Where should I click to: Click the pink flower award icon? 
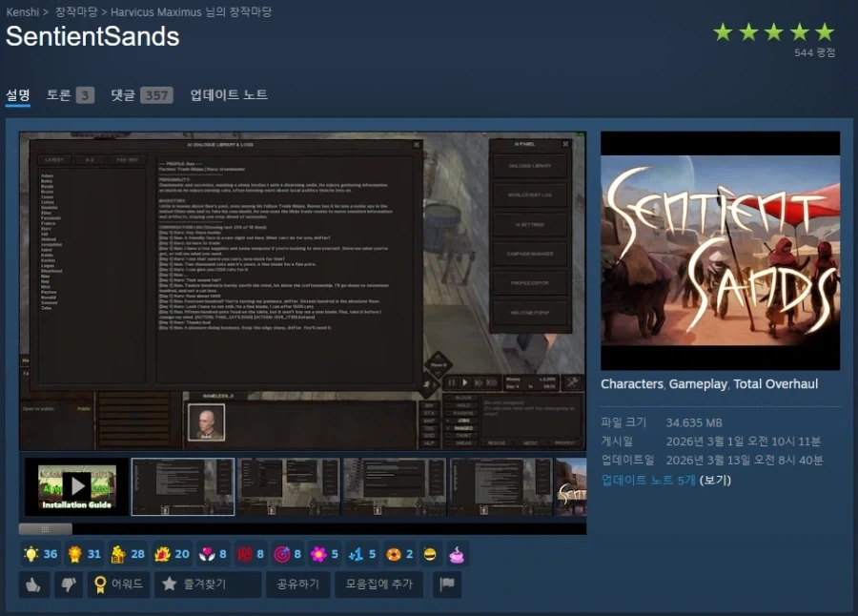(x=318, y=554)
